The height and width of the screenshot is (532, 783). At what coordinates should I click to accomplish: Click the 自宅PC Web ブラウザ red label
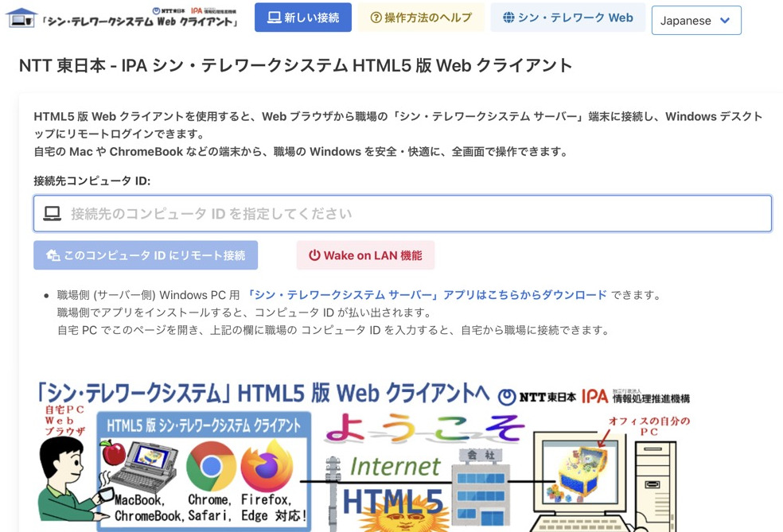pyautogui.click(x=65, y=420)
